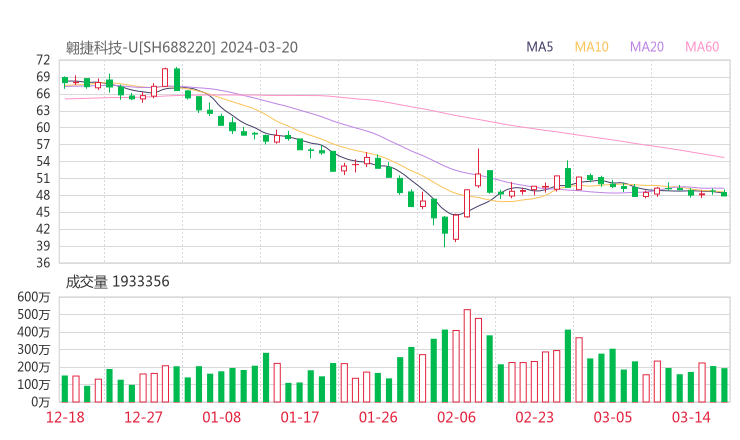Click the 72 price axis label
This screenshot has width=740, height=440.
[x=43, y=60]
